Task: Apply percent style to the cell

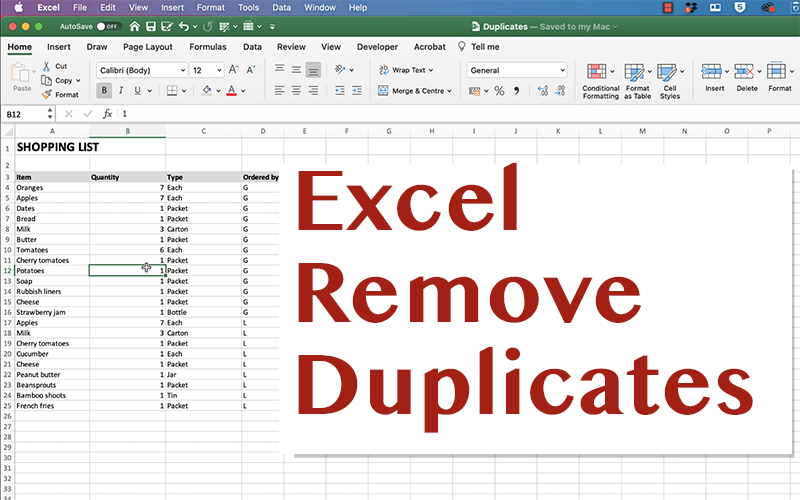Action: [499, 91]
